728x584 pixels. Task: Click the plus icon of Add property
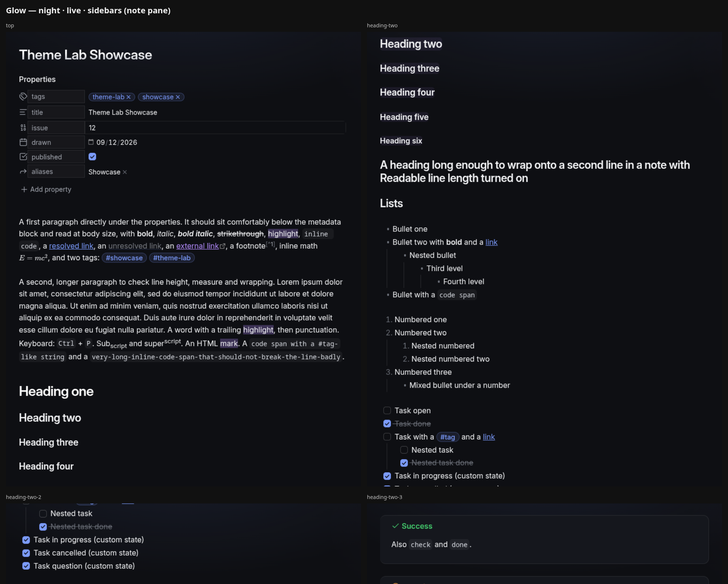(24, 189)
